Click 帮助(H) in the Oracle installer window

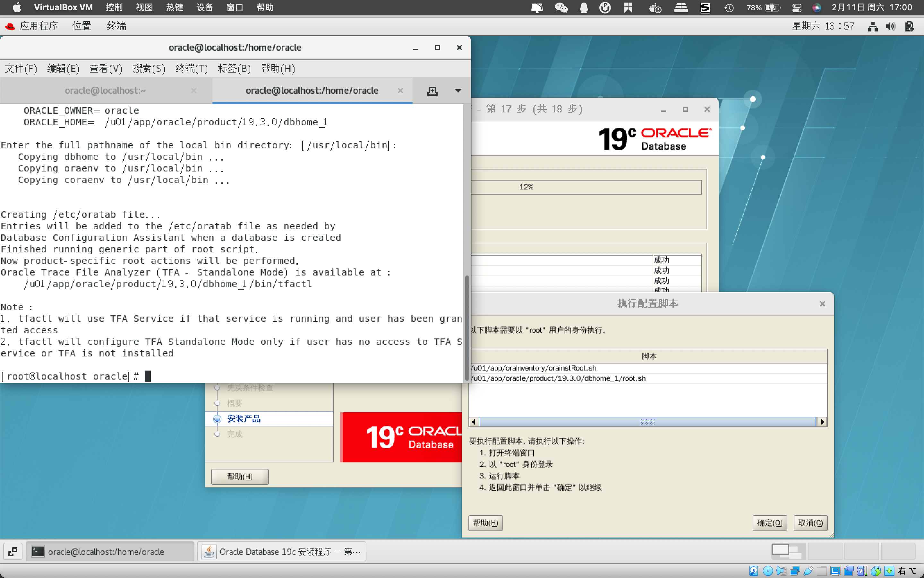pyautogui.click(x=240, y=476)
